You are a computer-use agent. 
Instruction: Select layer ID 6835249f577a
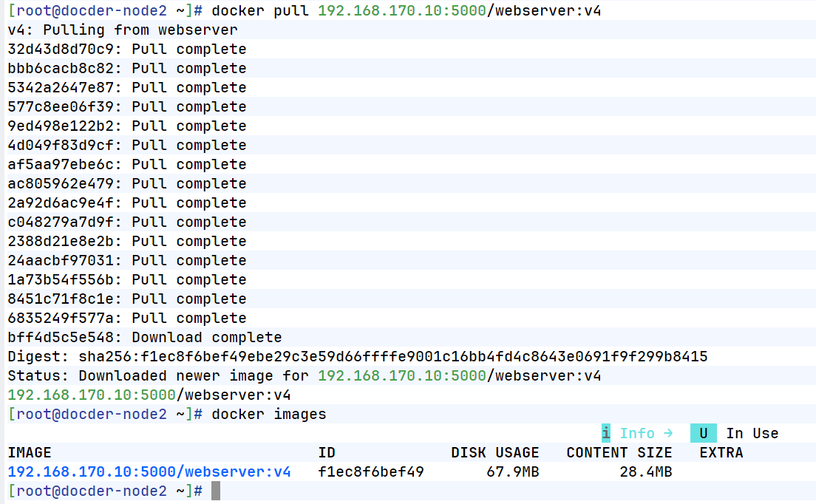tap(61, 319)
